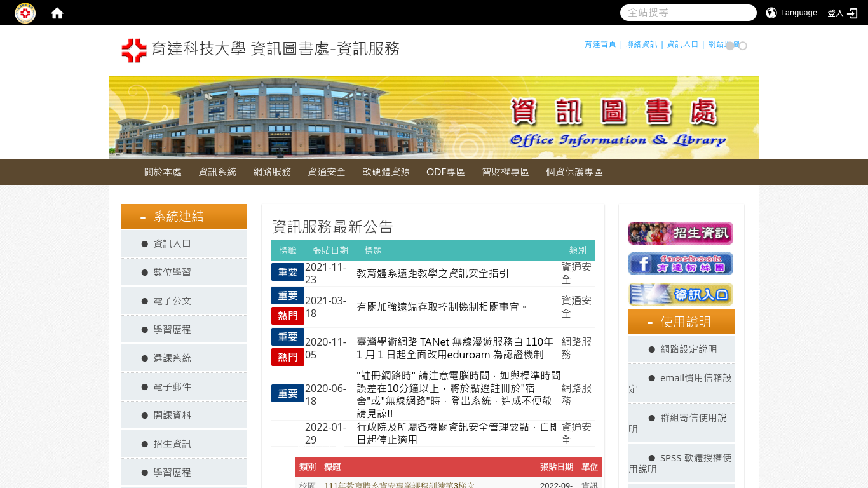868x488 pixels.
Task: Open the Facebook 育達粉絲團 banner
Action: click(x=681, y=264)
